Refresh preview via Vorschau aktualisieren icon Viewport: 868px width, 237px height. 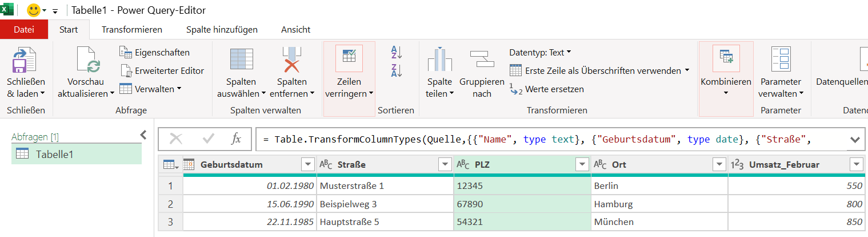click(89, 61)
